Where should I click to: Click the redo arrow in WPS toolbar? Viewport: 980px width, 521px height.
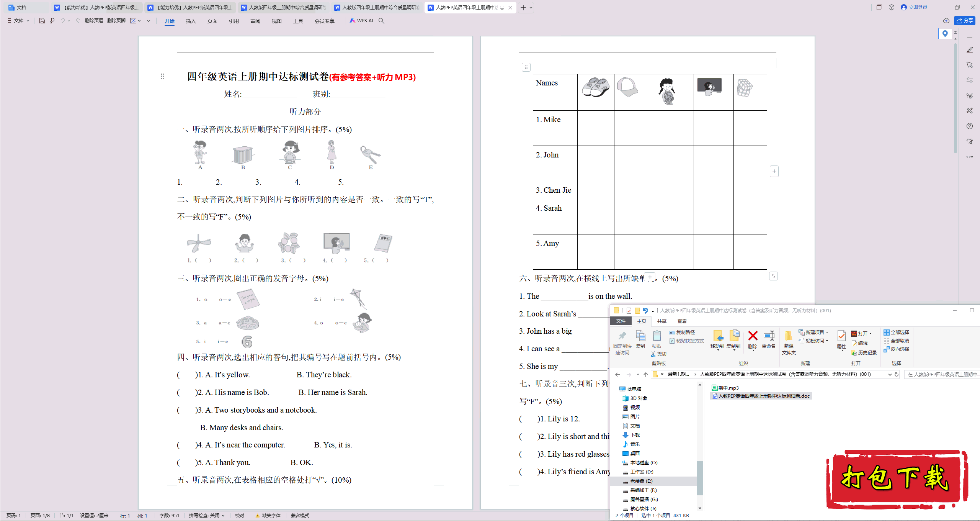pyautogui.click(x=78, y=21)
